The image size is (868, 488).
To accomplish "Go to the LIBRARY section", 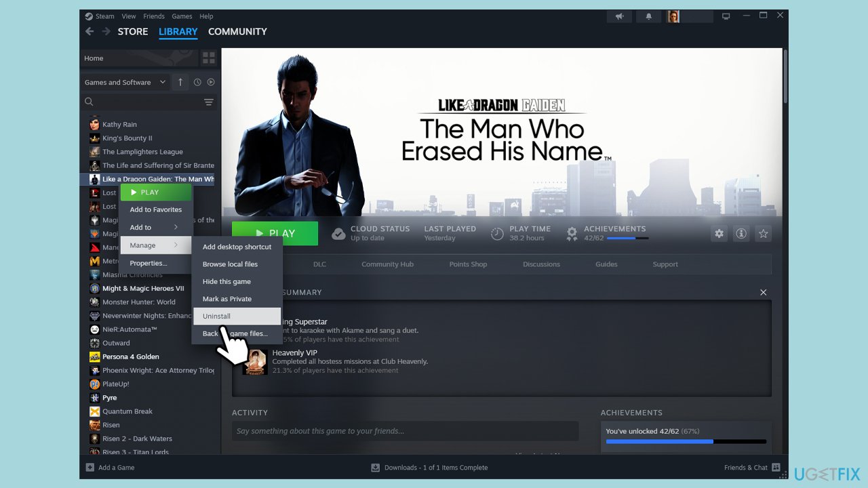I will pyautogui.click(x=178, y=32).
